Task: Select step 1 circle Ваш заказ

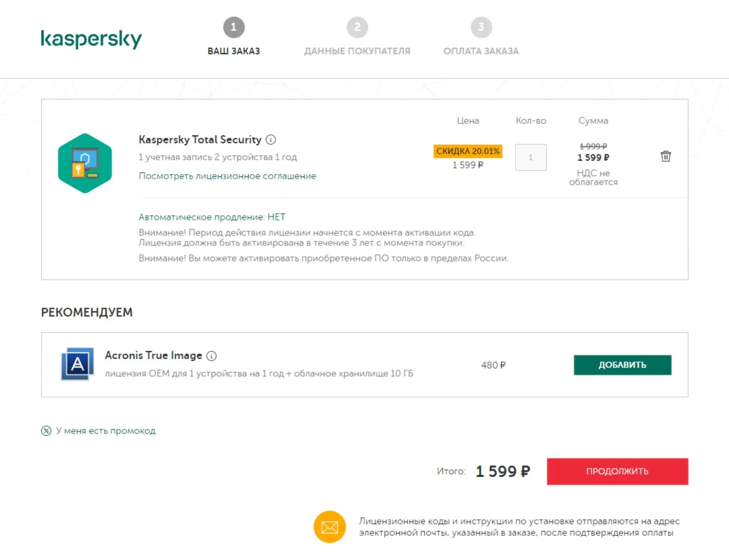Action: click(x=234, y=27)
